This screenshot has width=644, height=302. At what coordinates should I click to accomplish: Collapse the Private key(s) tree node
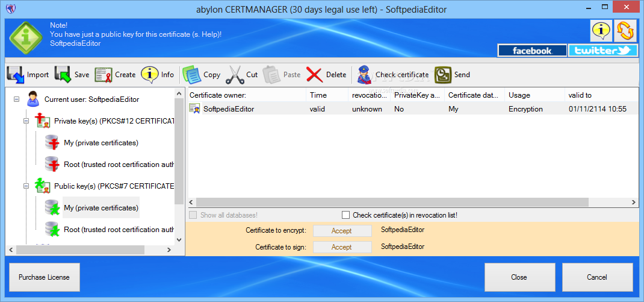[x=26, y=121]
